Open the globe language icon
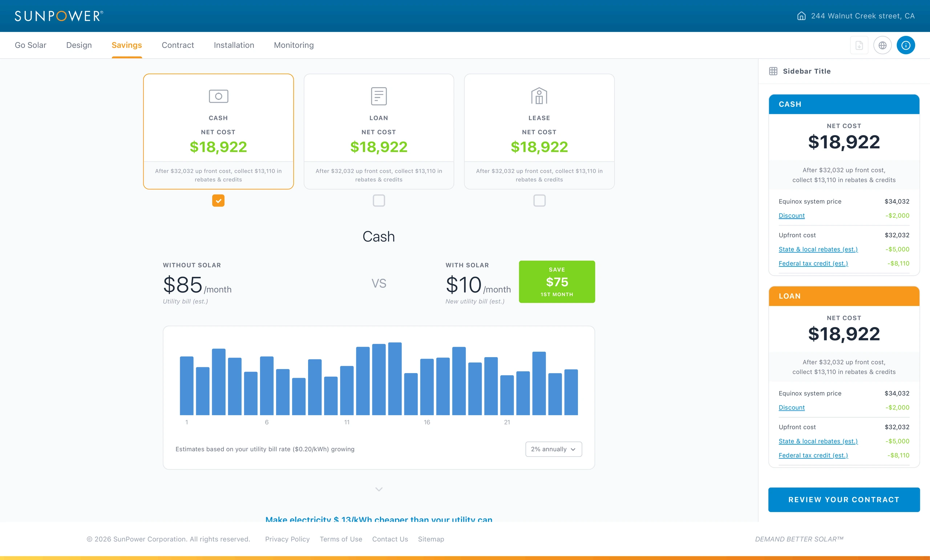This screenshot has width=930, height=560. 882,45
